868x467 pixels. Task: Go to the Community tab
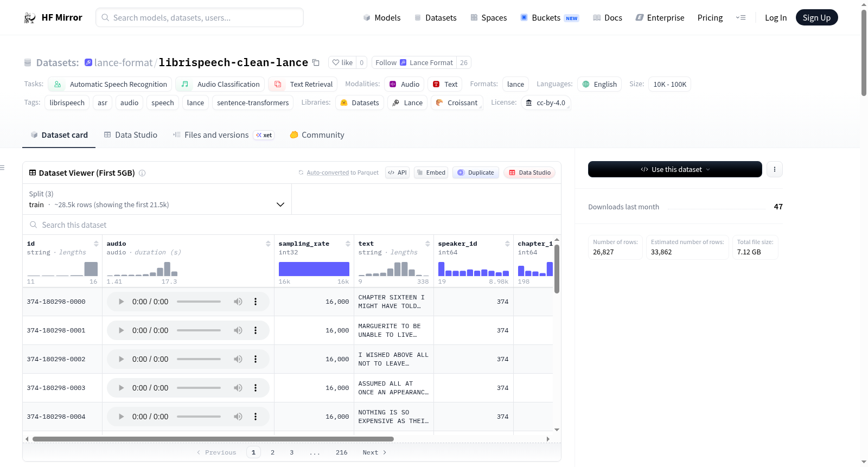pos(317,135)
